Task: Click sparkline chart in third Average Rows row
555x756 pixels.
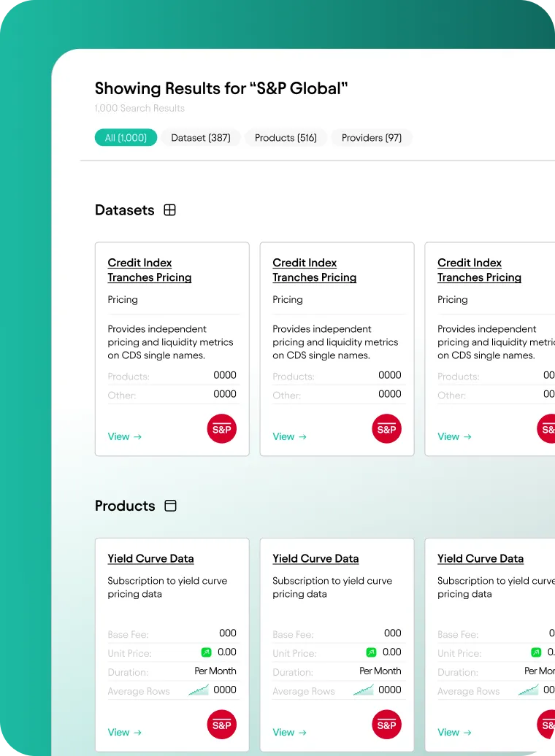Action: coord(529,690)
